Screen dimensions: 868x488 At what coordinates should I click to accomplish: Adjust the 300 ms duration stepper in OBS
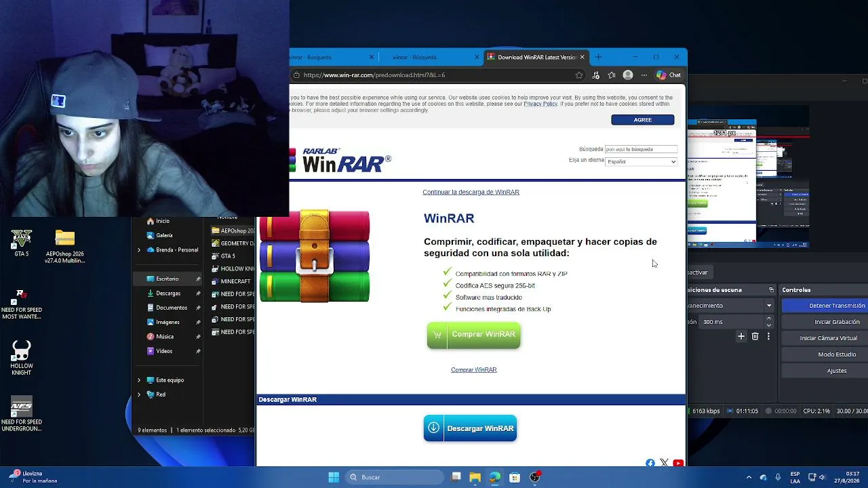pyautogui.click(x=768, y=322)
